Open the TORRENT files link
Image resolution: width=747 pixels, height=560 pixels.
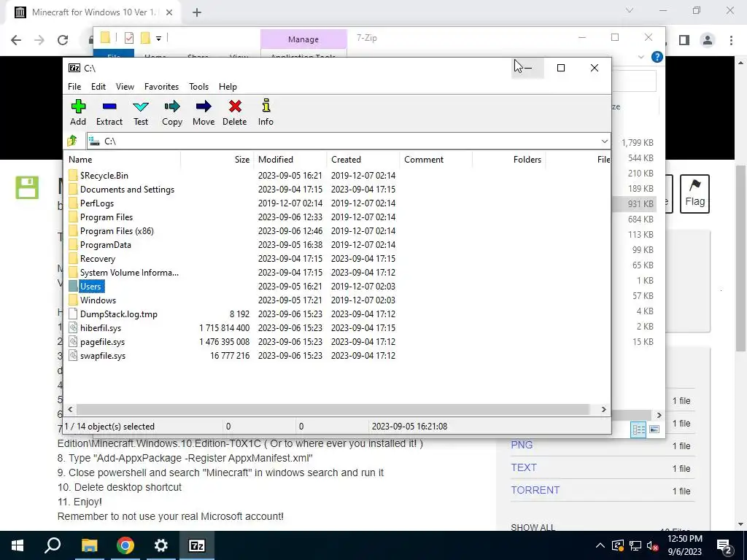click(535, 490)
